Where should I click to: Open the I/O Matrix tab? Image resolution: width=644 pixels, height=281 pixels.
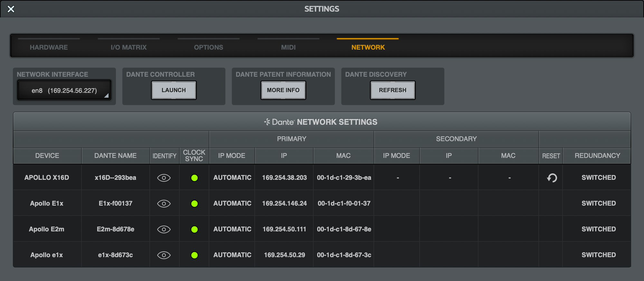(129, 47)
